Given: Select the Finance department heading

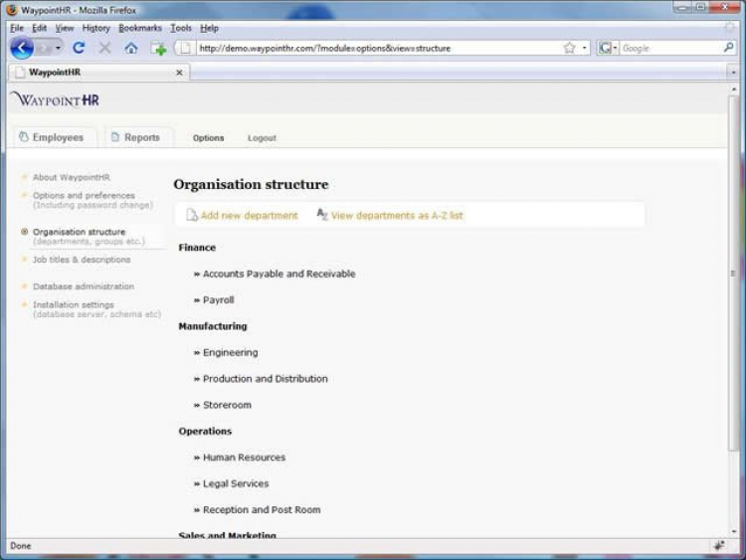Looking at the screenshot, I should click(197, 248).
